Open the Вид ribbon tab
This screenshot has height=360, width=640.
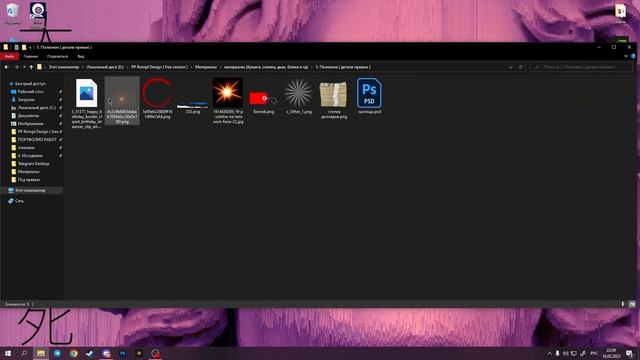tap(81, 56)
